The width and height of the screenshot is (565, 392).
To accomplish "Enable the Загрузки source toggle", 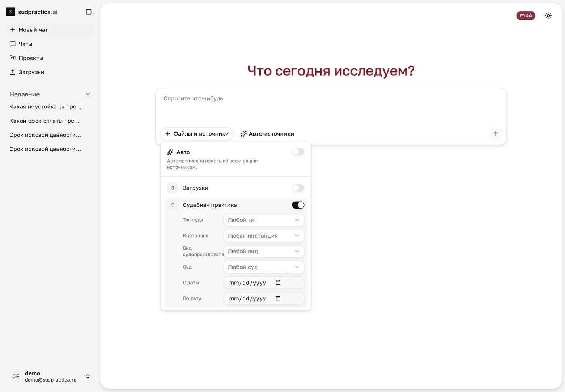I will click(x=298, y=188).
